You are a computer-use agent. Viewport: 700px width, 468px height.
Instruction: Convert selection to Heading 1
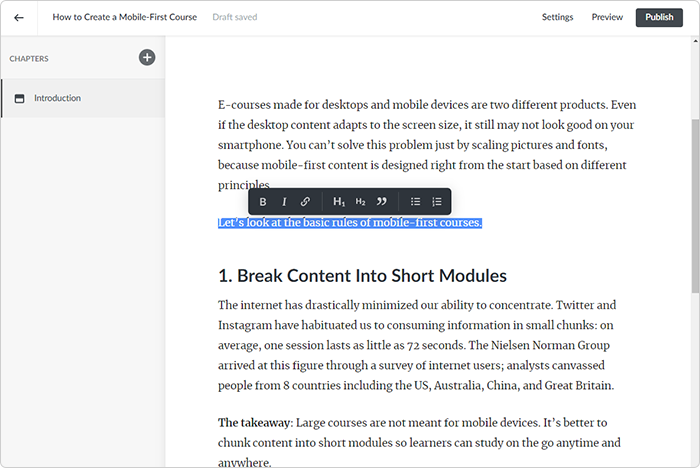[x=339, y=202]
